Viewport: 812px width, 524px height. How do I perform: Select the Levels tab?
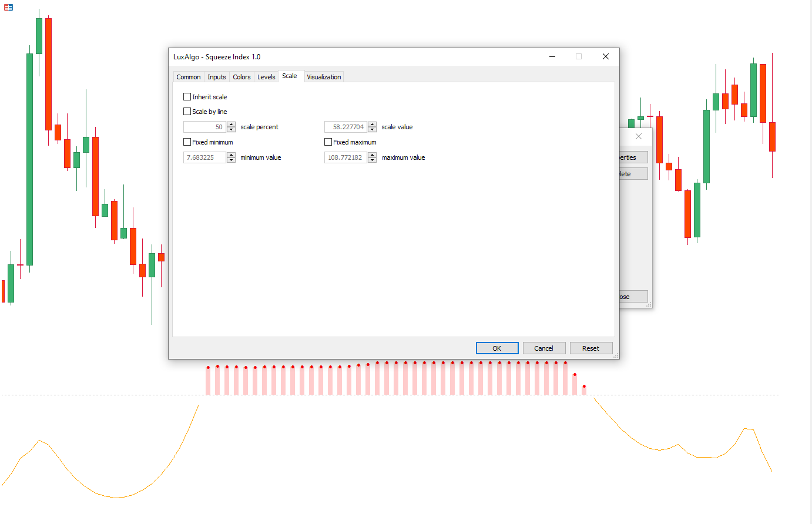(266, 77)
